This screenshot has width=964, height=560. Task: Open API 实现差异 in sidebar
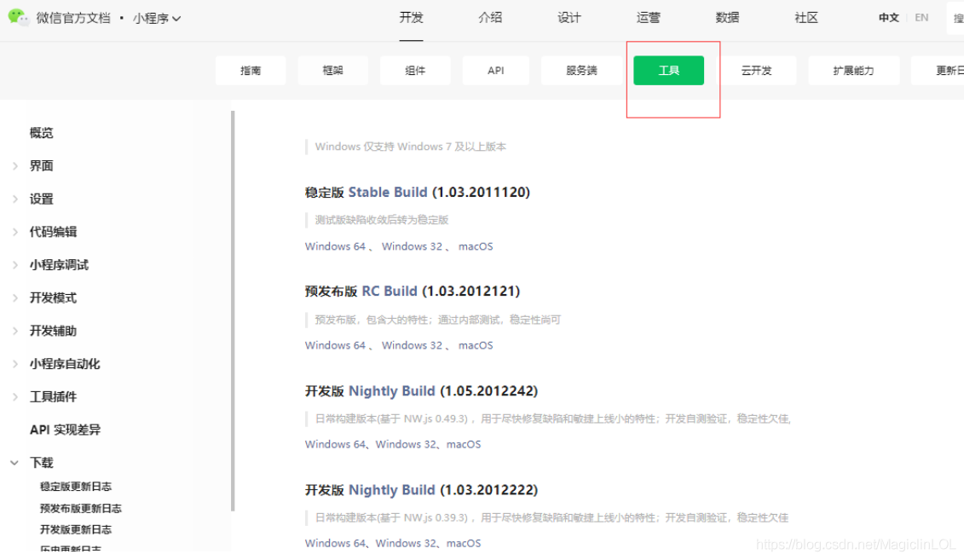pos(65,430)
